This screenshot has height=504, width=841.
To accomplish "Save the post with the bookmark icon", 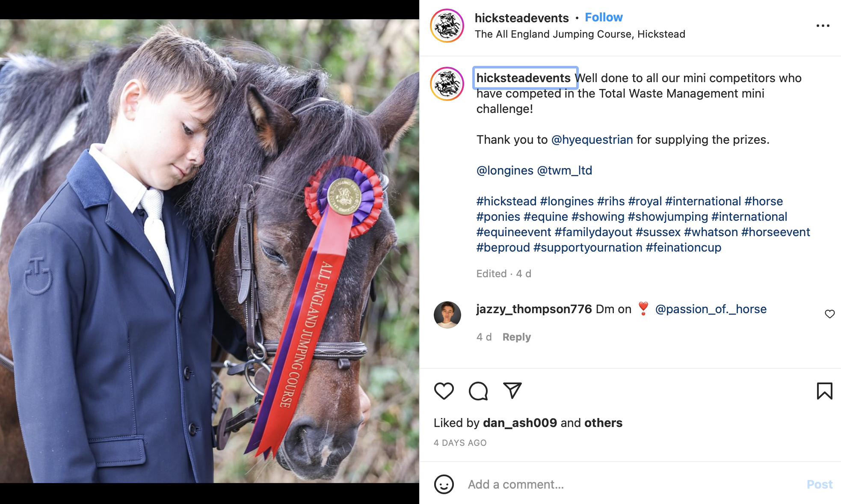I will [x=824, y=391].
